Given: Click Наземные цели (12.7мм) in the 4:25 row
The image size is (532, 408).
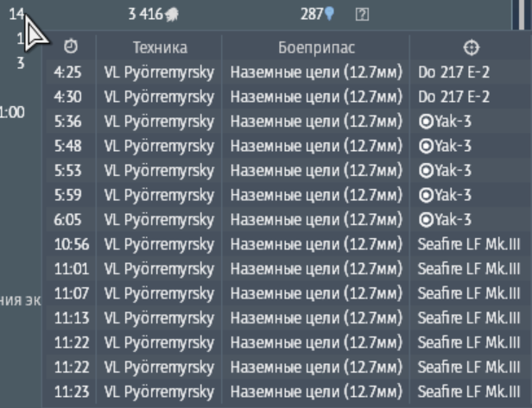Looking at the screenshot, I should pos(316,72).
